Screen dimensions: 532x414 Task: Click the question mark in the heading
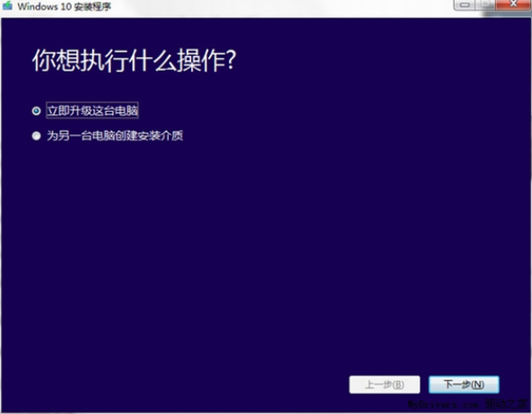coord(231,60)
